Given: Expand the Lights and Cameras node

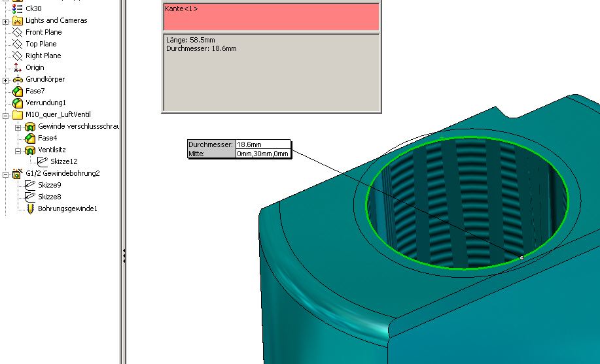Looking at the screenshot, I should (5, 22).
